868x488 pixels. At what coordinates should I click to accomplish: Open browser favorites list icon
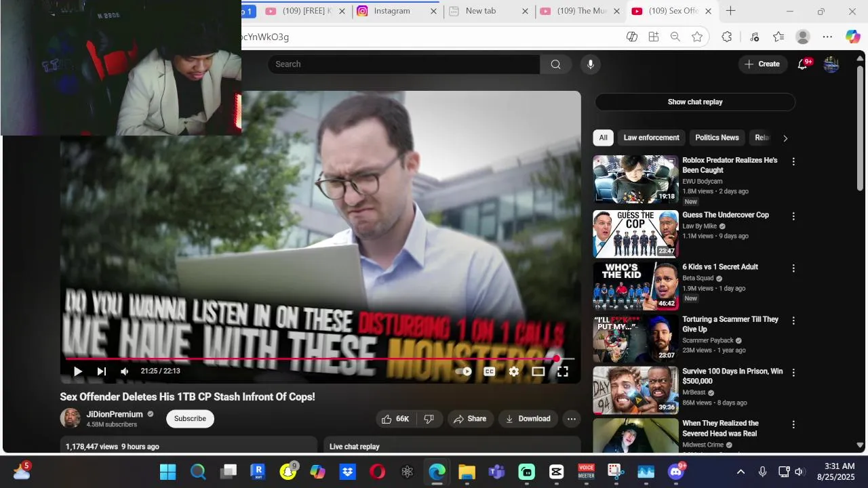tap(778, 37)
